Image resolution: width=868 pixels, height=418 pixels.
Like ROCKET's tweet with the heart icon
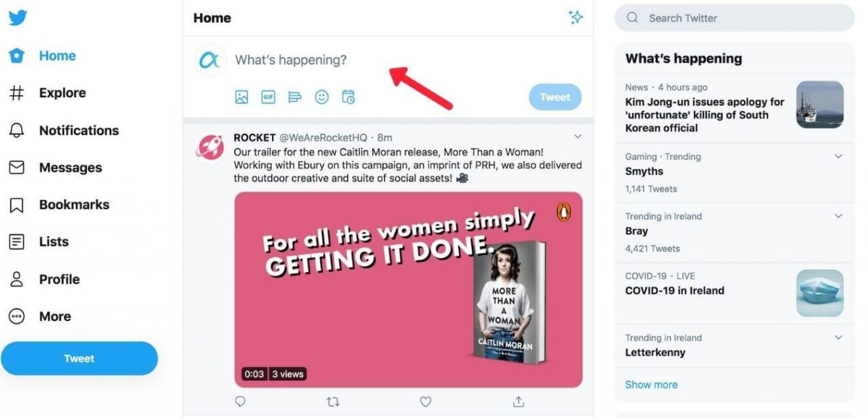pyautogui.click(x=425, y=401)
